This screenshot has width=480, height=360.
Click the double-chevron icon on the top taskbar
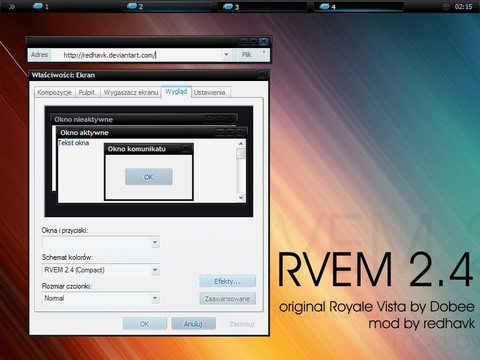(x=12, y=6)
